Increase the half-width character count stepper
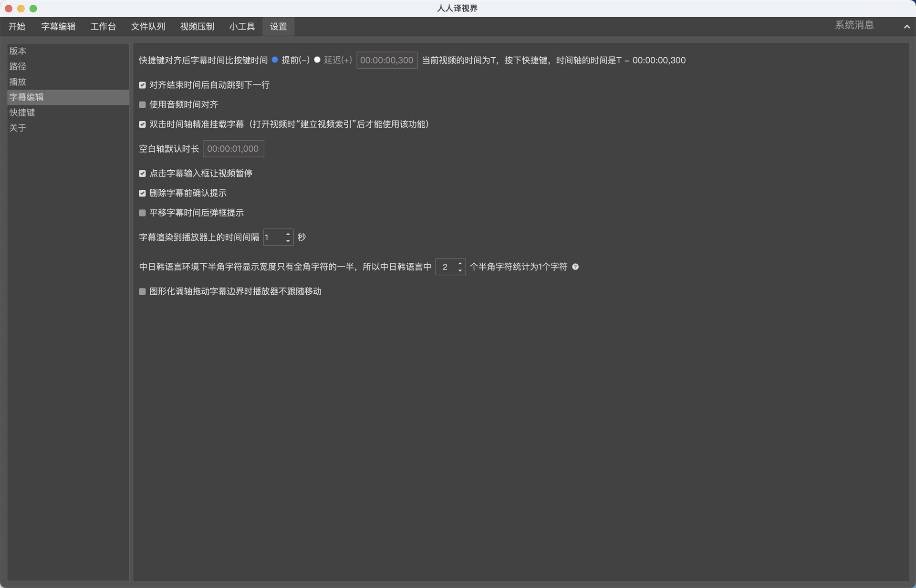916x588 pixels. tap(460, 263)
